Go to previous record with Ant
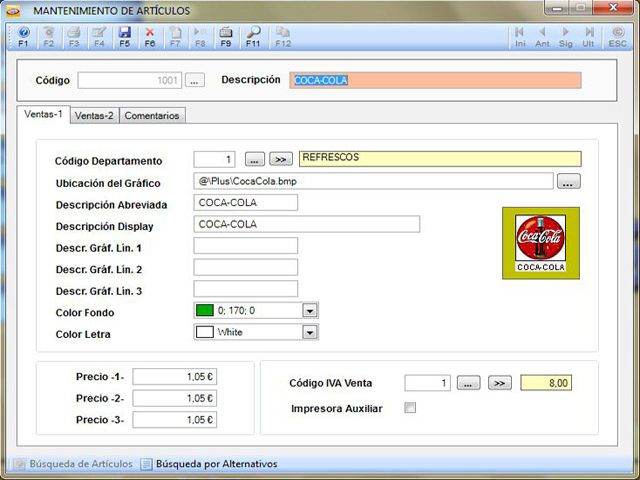 coord(542,37)
